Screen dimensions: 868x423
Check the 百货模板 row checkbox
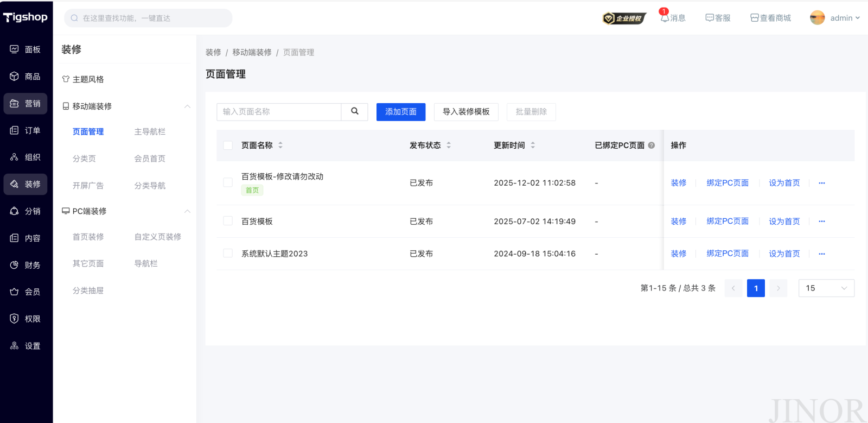pyautogui.click(x=228, y=221)
